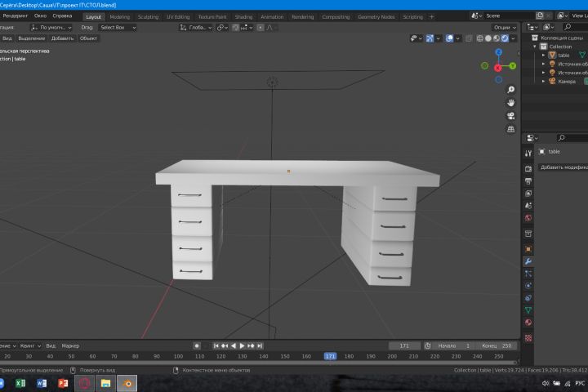Jump to the timeline end frame button
Image resolution: width=588 pixels, height=392 pixels.
(260, 346)
